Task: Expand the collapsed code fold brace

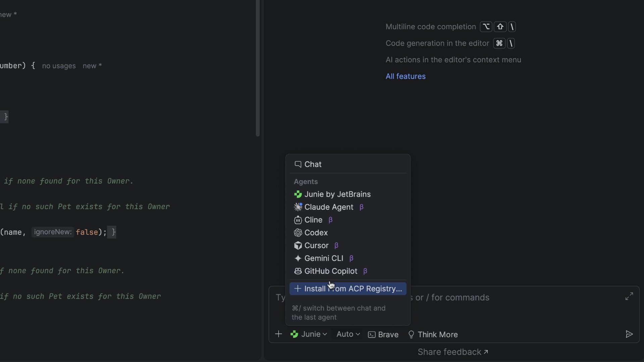Action: pos(5,117)
